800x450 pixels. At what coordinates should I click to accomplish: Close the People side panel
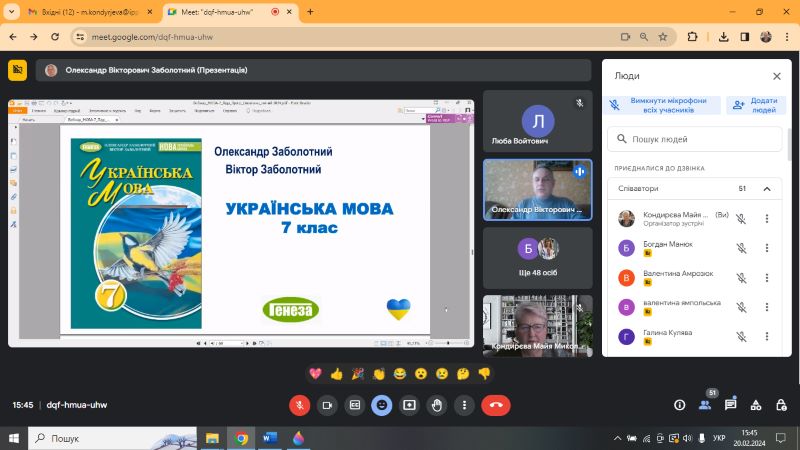(777, 76)
